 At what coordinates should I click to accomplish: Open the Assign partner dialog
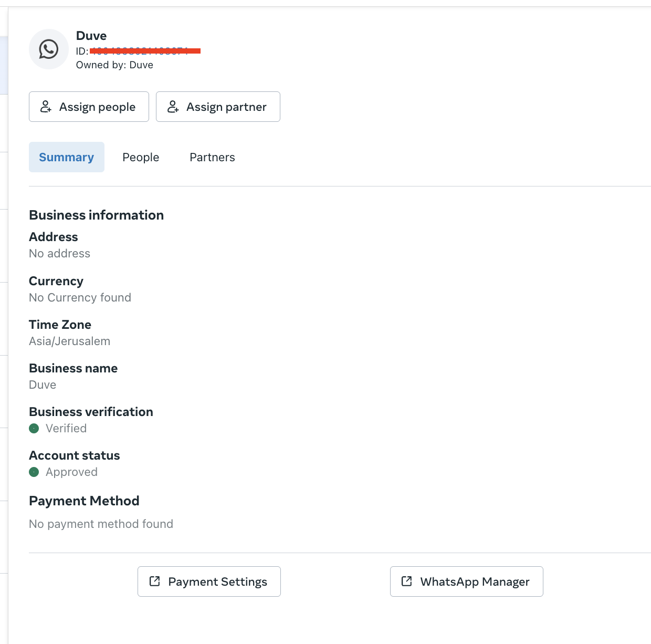point(218,107)
